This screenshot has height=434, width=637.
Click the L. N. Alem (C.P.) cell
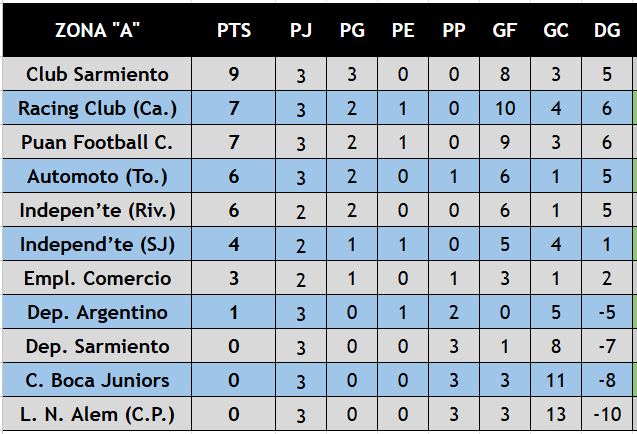pyautogui.click(x=97, y=414)
